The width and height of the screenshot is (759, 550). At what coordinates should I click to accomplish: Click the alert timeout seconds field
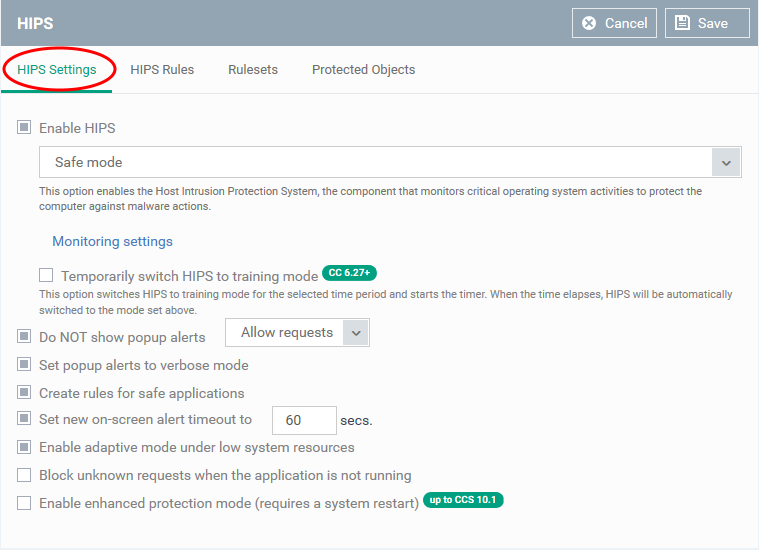tap(304, 420)
